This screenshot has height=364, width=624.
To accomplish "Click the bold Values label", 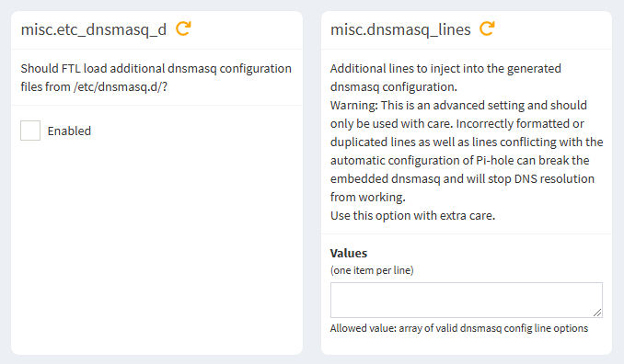I will click(349, 253).
